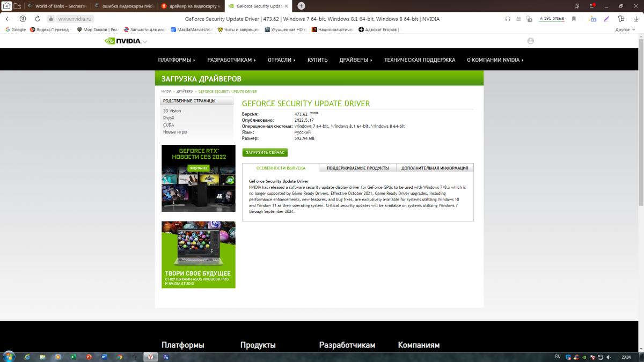644x362 pixels.
Task: Click the NVIDIA logo
Action: pos(122,41)
